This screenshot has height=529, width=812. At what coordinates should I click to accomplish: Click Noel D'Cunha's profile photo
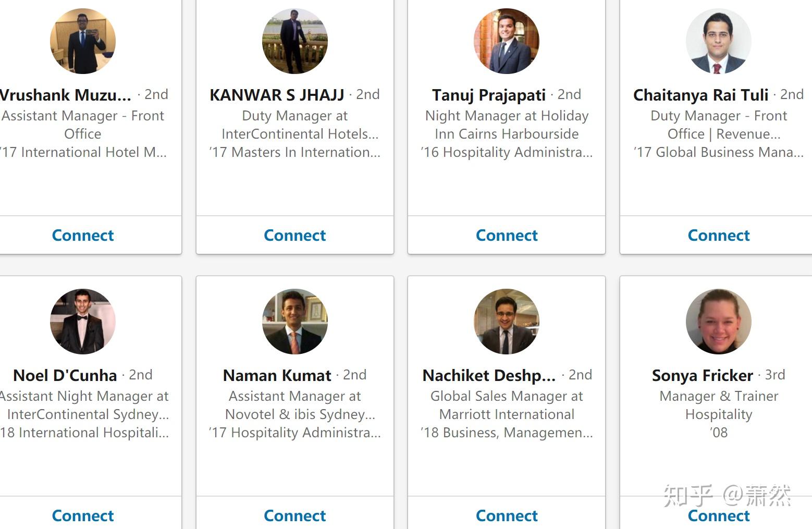pyautogui.click(x=82, y=322)
